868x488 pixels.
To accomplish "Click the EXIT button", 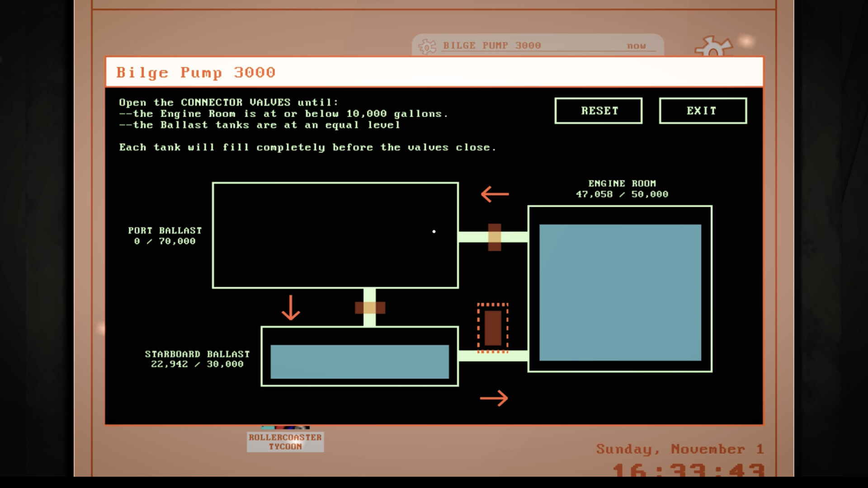I will click(703, 111).
